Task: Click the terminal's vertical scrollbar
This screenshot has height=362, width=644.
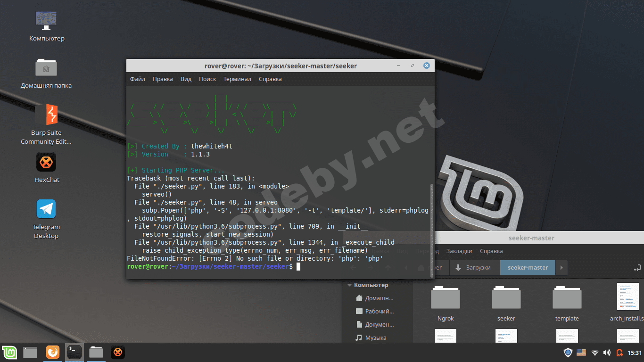Action: click(431, 226)
